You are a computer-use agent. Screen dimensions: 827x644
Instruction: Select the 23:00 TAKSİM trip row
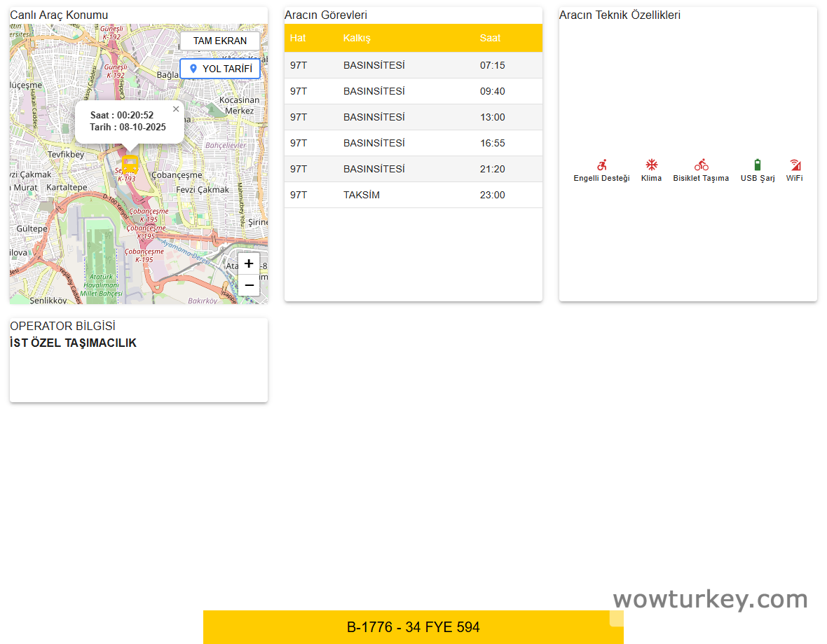(413, 195)
